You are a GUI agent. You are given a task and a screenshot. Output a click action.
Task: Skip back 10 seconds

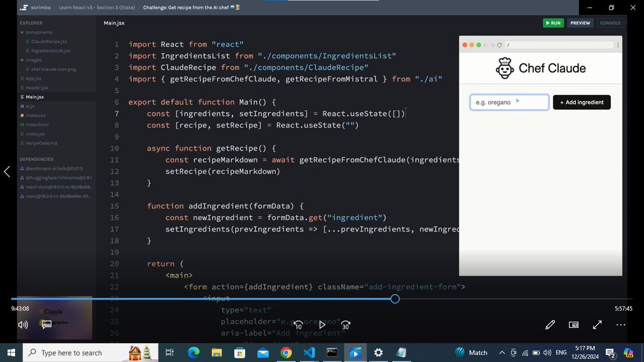click(299, 324)
